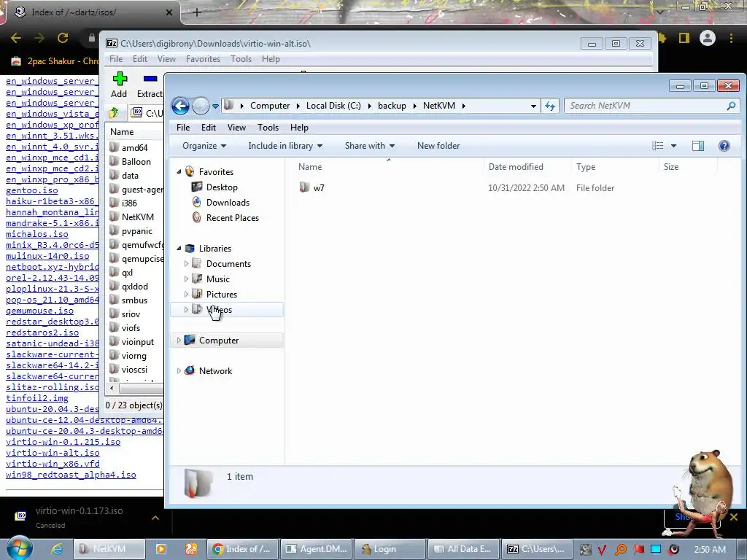The width and height of the screenshot is (747, 560).
Task: Expand the Documents library node
Action: click(186, 263)
